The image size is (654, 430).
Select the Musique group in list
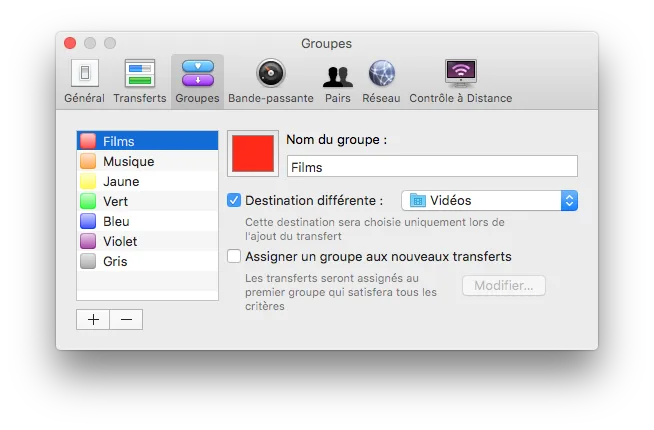[x=147, y=161]
